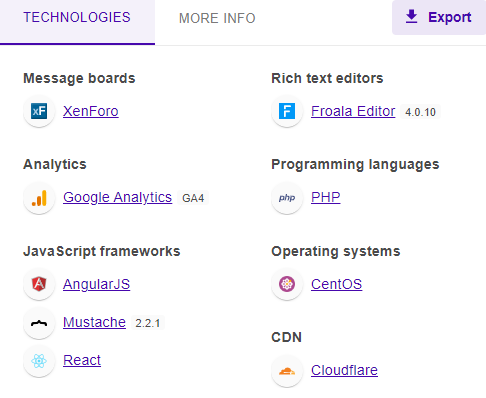Click the Google Analytics bar chart icon
The height and width of the screenshot is (398, 486).
coord(39,198)
